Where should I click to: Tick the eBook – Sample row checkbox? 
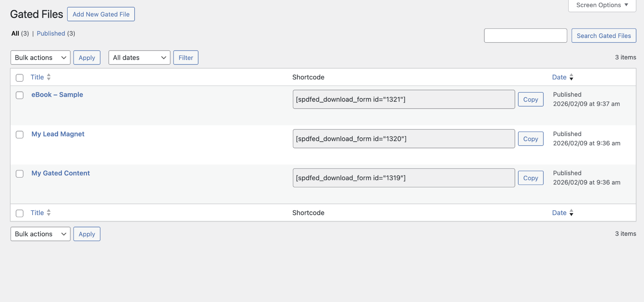pyautogui.click(x=20, y=95)
